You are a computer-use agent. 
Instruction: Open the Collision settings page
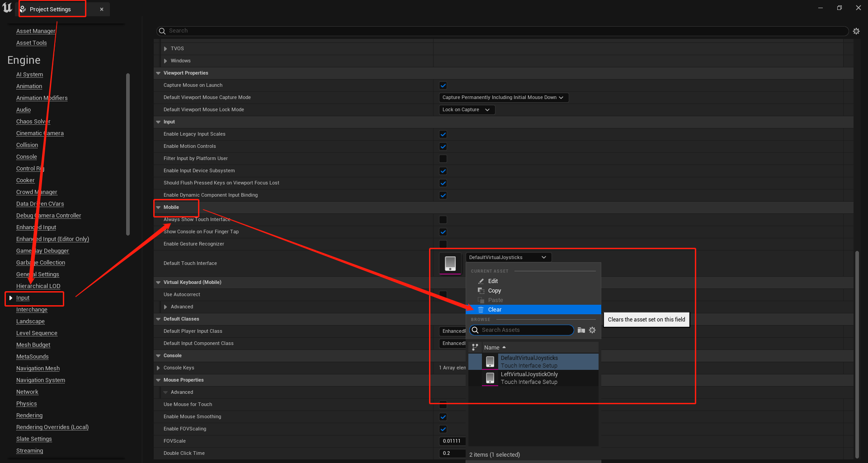[27, 145]
